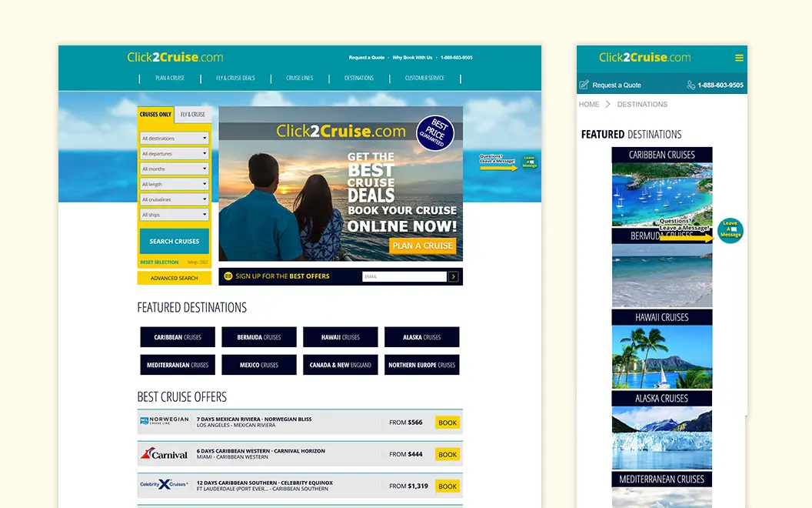Click the desktop Click2Cruise.com header logo
This screenshot has width=812, height=508.
point(175,57)
